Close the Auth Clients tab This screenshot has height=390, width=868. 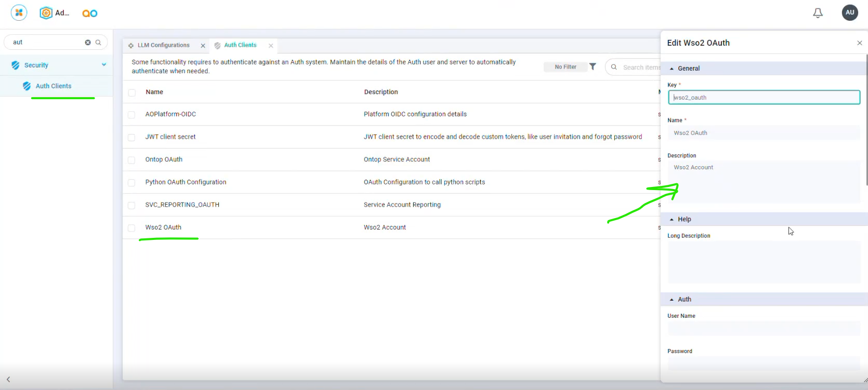tap(271, 46)
